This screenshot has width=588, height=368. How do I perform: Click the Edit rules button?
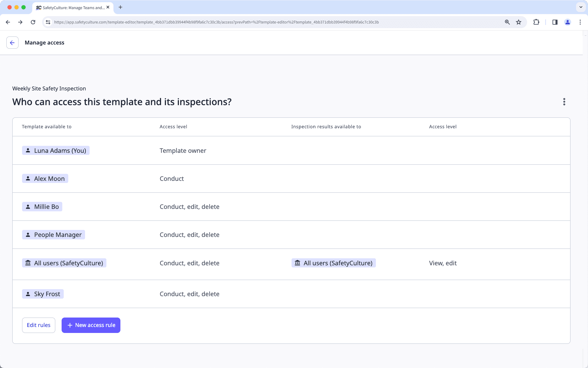pyautogui.click(x=38, y=325)
